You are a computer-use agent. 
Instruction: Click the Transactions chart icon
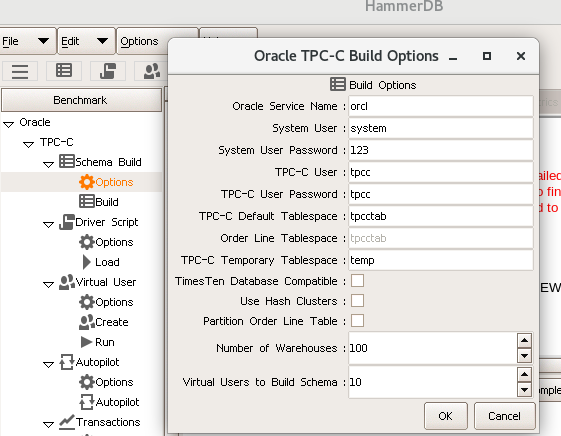coord(67,422)
